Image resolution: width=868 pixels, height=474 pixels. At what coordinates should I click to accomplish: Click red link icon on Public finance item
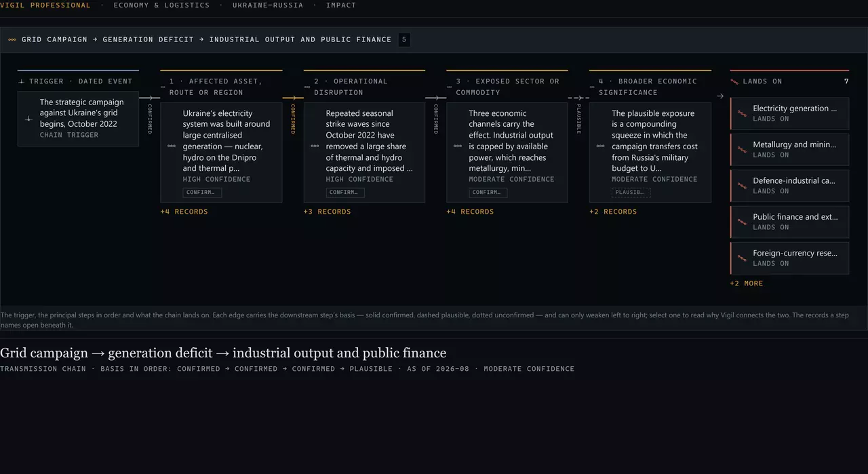(742, 222)
